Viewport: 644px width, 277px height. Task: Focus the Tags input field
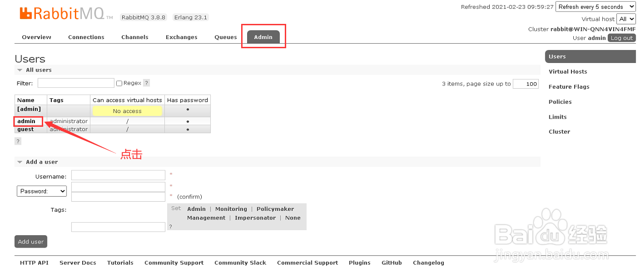[x=118, y=227]
